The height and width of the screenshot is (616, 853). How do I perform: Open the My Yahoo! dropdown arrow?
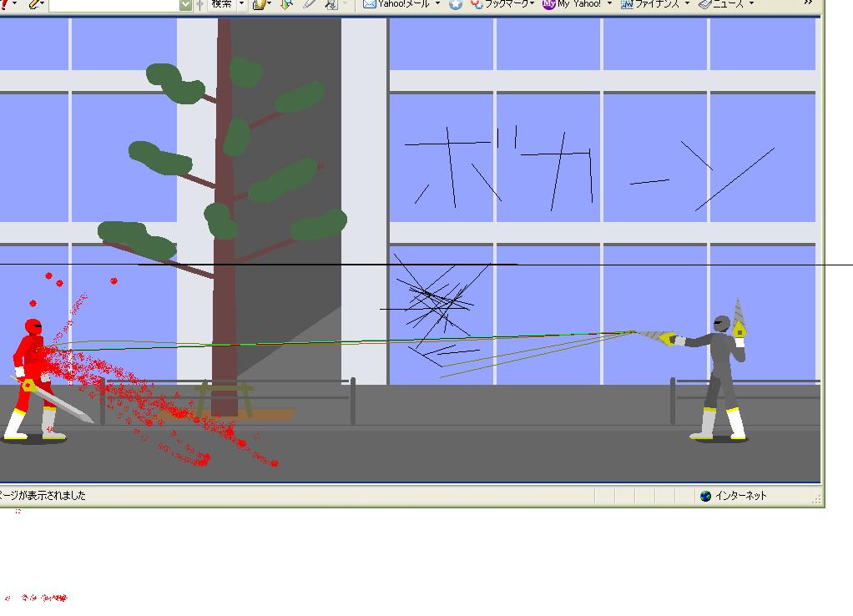(x=609, y=4)
